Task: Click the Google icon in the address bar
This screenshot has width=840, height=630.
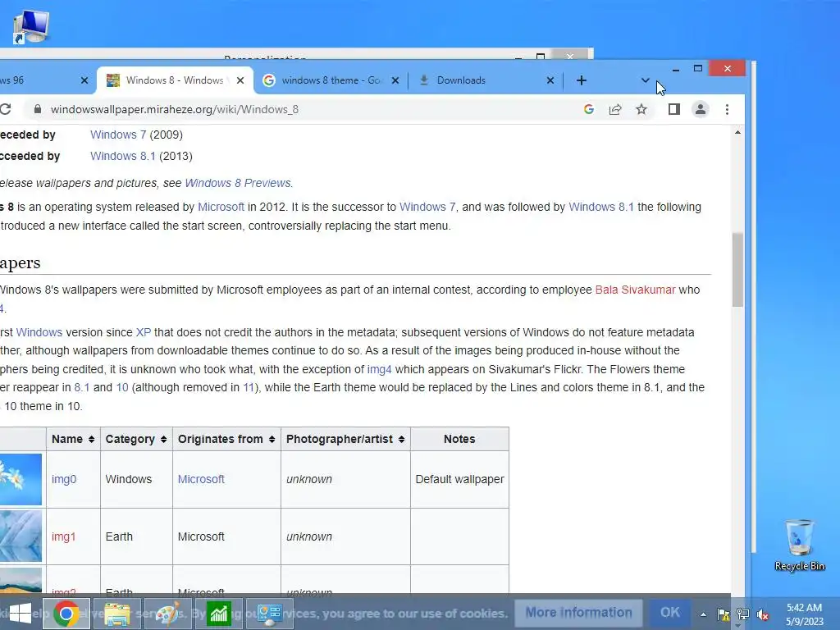Action: (x=589, y=109)
